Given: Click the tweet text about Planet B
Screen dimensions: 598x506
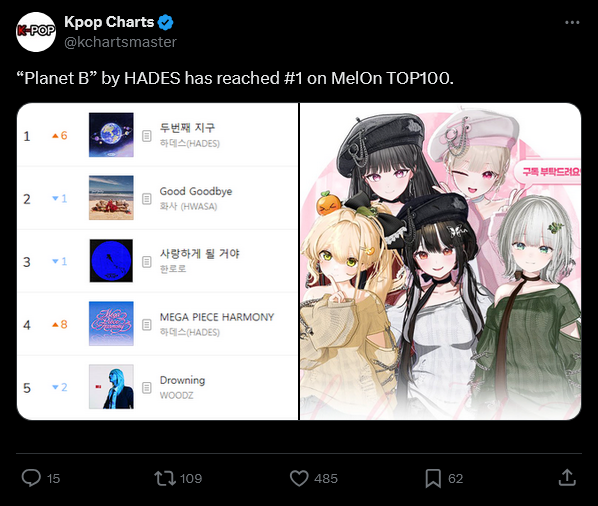Looking at the screenshot, I should (x=235, y=78).
